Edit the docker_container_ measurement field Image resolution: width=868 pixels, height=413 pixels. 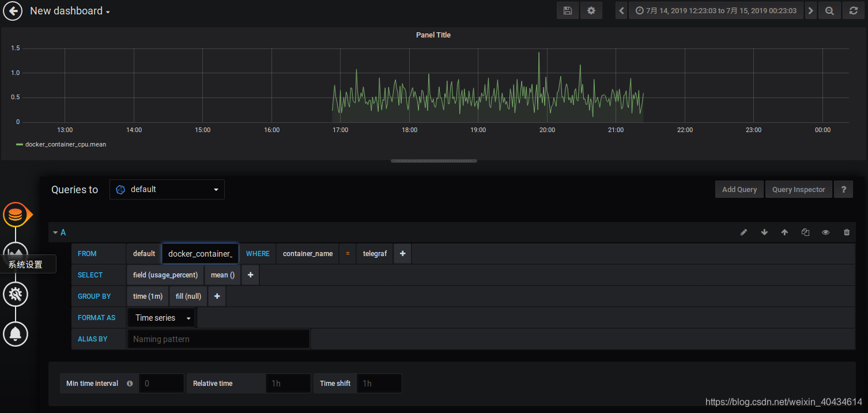[200, 254]
